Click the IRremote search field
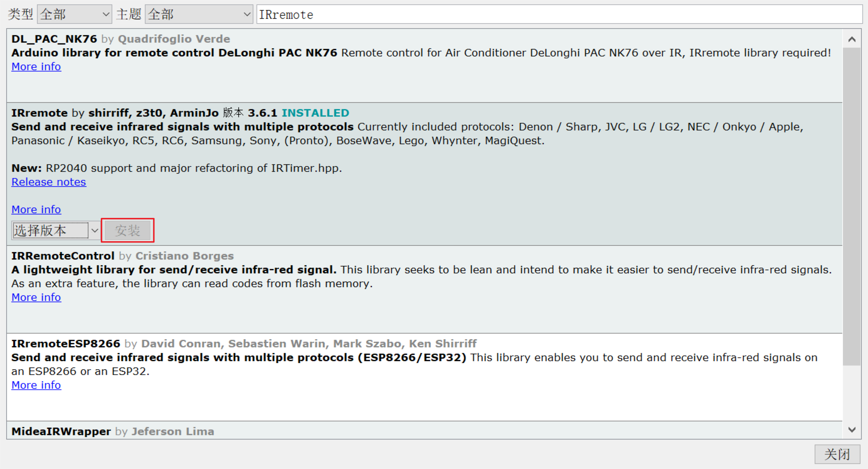This screenshot has width=868, height=469. pos(559,15)
